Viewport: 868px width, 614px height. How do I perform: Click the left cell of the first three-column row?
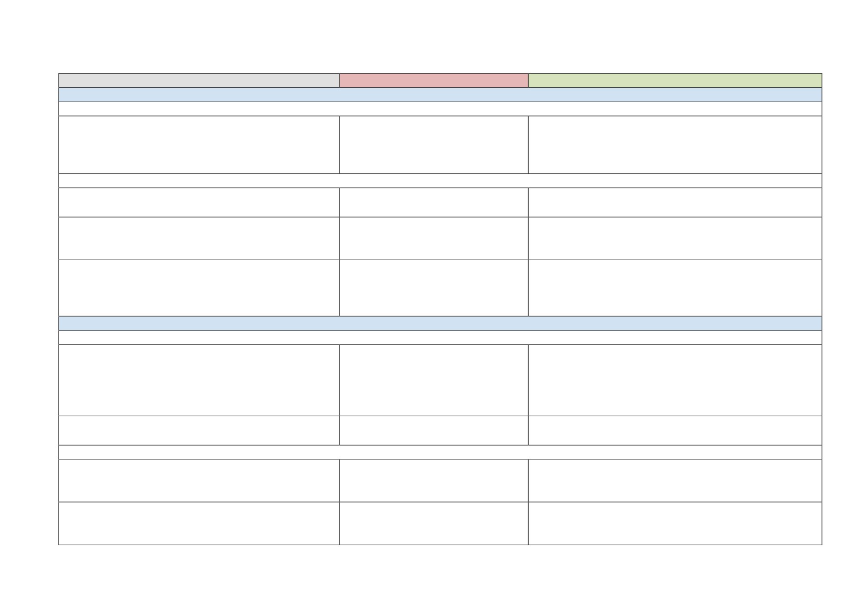pos(199,145)
